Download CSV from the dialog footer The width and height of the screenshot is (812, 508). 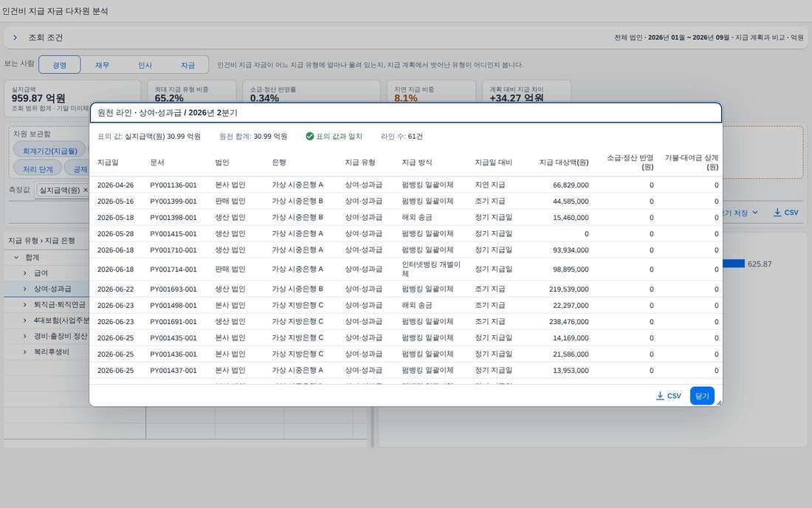tap(669, 397)
